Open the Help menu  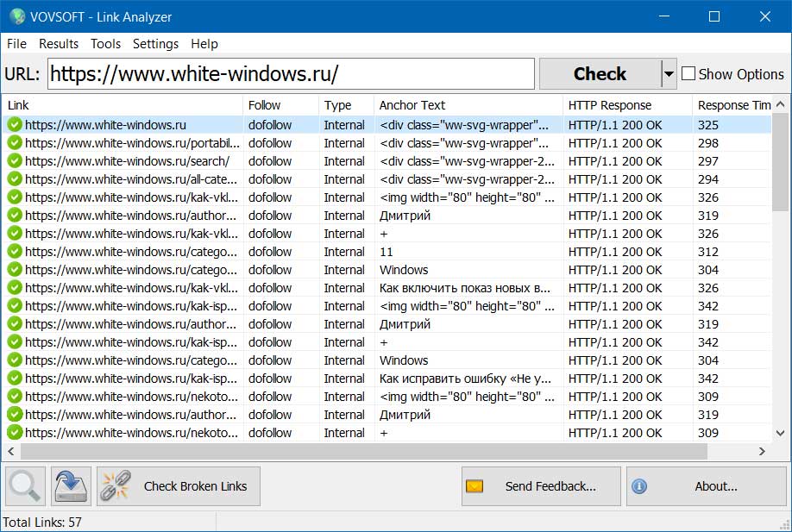coord(204,44)
